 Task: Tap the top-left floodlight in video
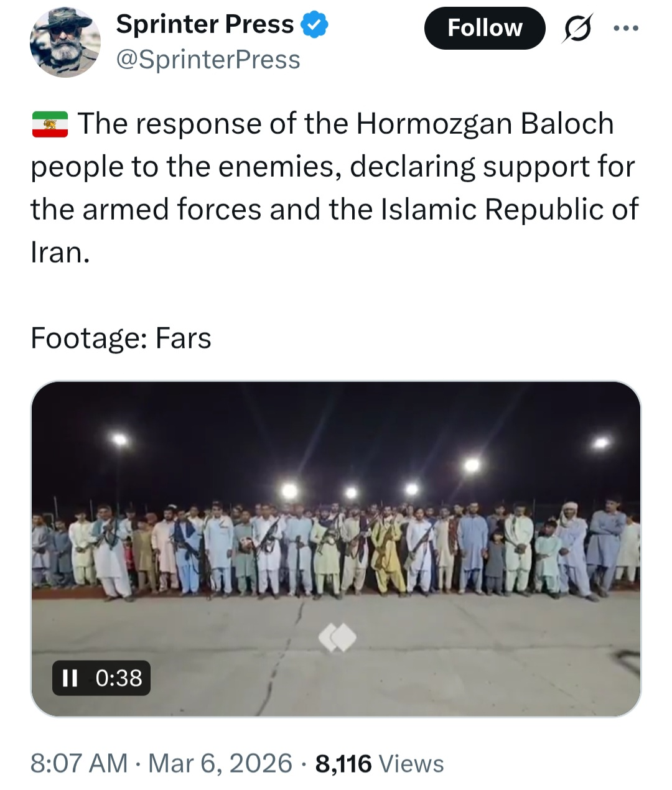119,440
